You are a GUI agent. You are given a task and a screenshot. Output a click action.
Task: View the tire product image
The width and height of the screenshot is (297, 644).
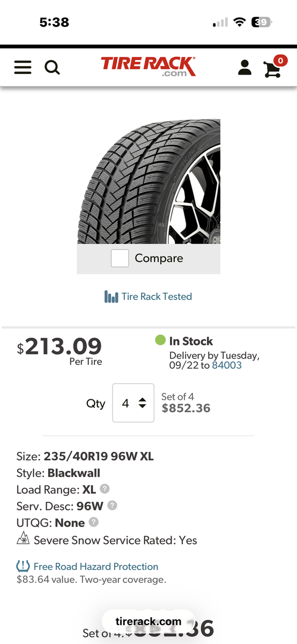(148, 181)
